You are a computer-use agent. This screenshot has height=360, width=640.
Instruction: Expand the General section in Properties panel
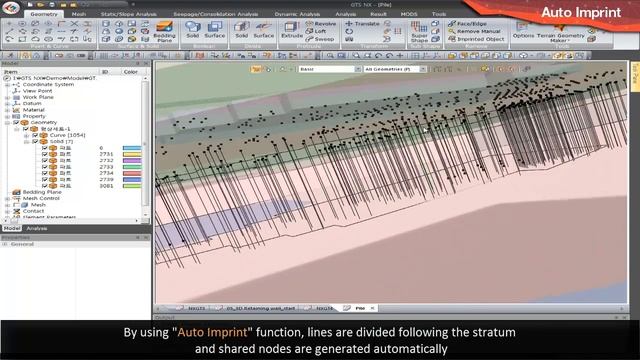tap(5, 244)
